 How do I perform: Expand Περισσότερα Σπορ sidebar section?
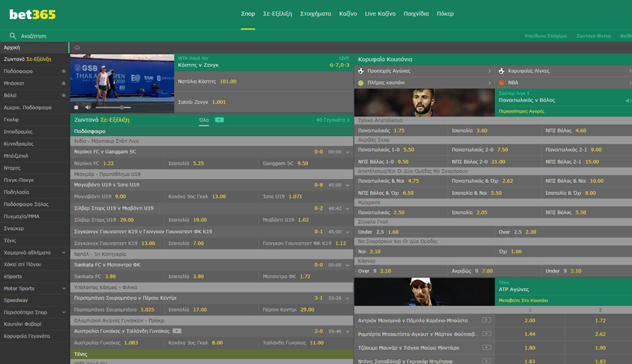pyautogui.click(x=64, y=312)
